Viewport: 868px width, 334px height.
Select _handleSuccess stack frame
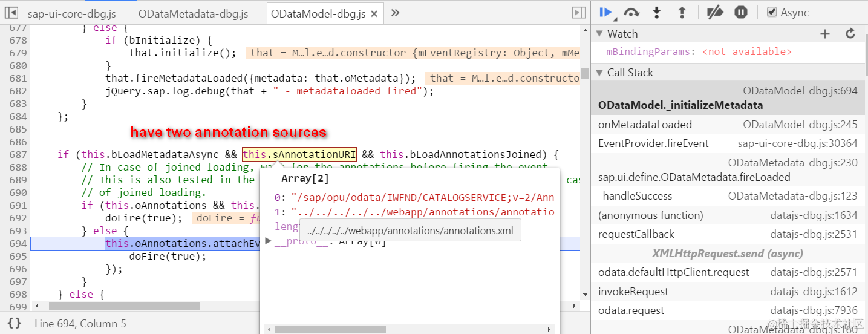tap(729, 196)
